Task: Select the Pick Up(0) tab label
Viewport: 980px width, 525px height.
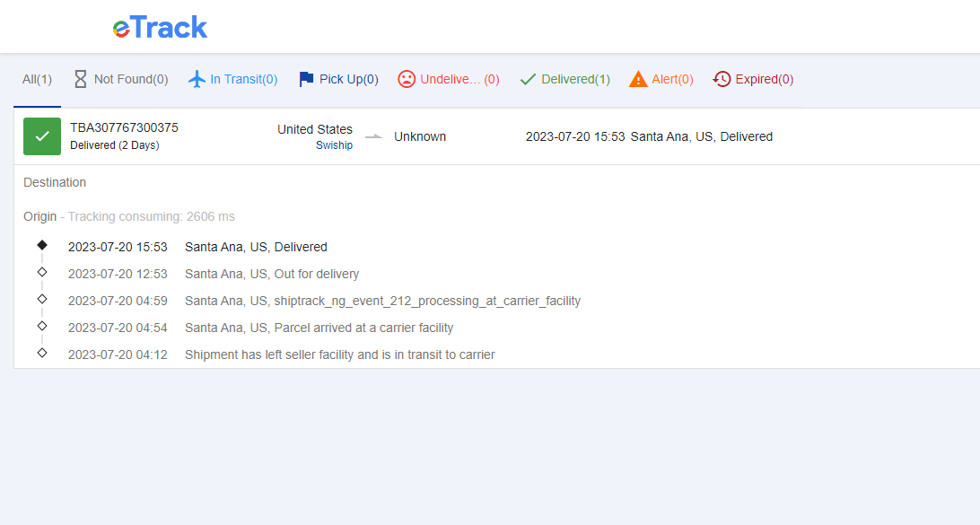Action: pyautogui.click(x=349, y=79)
